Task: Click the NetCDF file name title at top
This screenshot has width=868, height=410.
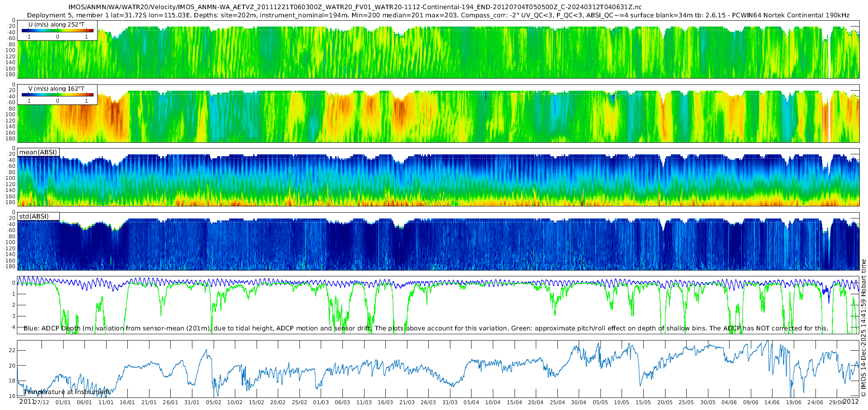Action: 355,7
